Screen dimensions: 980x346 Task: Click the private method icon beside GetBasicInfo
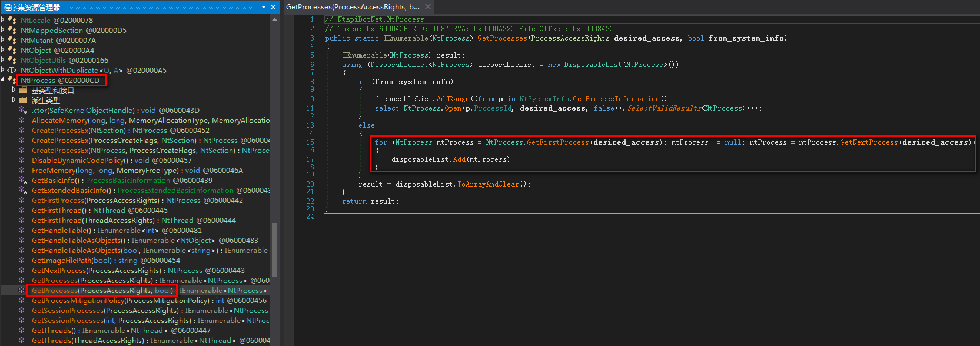coord(22,181)
